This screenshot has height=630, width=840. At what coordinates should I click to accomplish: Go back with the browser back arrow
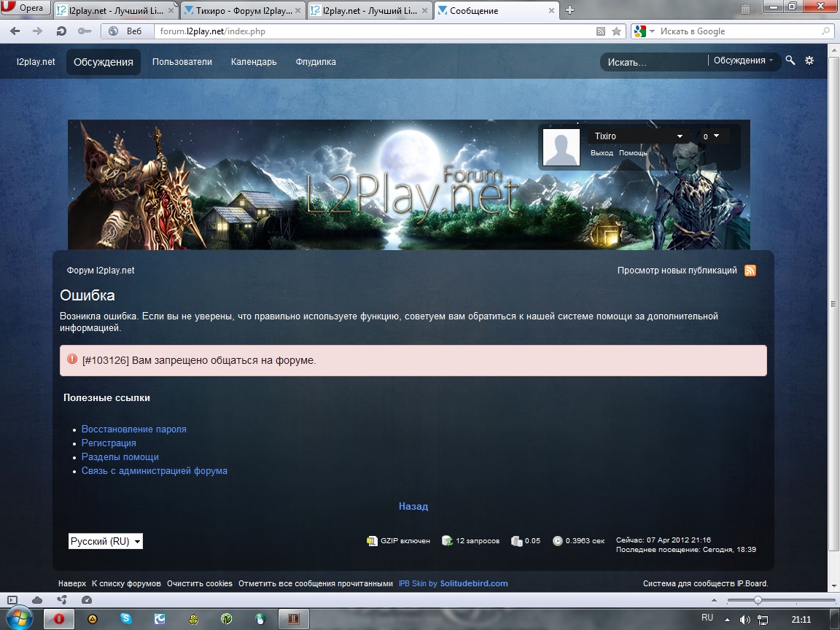pyautogui.click(x=15, y=31)
